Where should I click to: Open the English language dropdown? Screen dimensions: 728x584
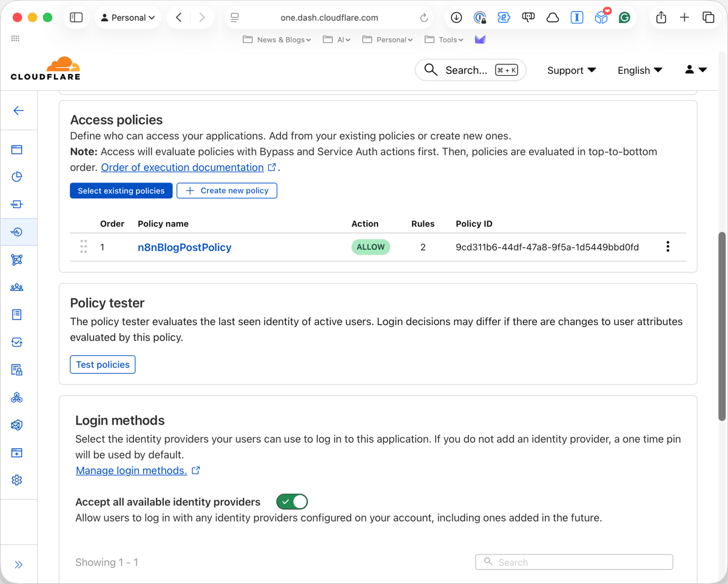tap(639, 70)
